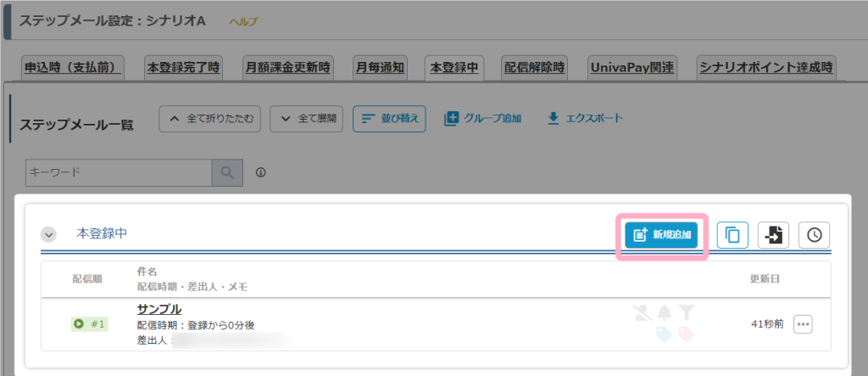868x376 pixels.
Task: Click the keyword search magnifier icon
Action: [x=226, y=172]
